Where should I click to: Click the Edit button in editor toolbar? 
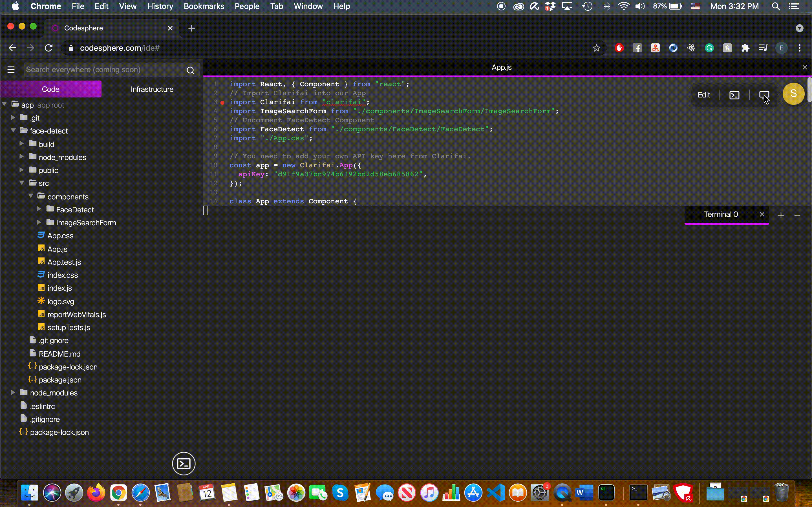tap(704, 95)
